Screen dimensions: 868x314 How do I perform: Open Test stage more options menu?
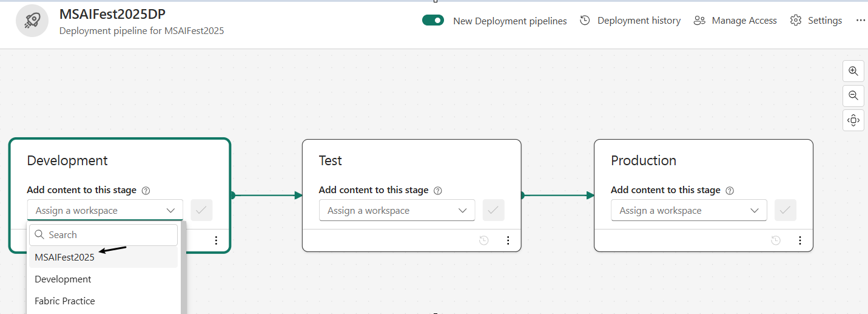pyautogui.click(x=508, y=241)
